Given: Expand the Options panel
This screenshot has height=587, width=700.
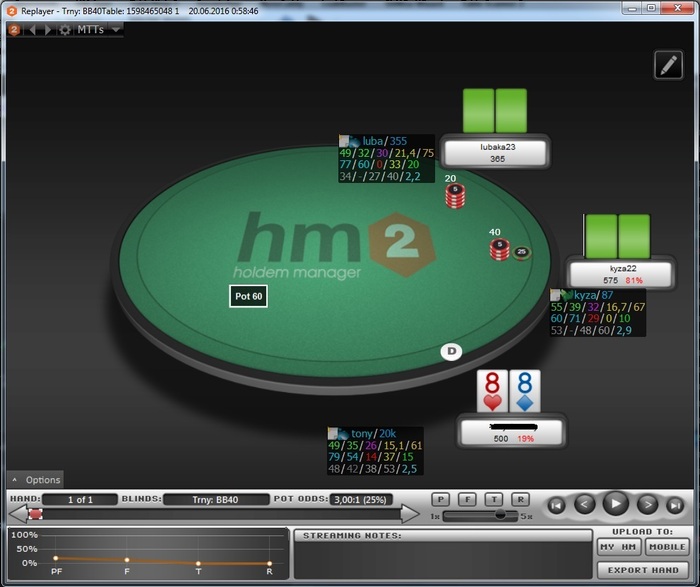Looking at the screenshot, I should coord(35,480).
